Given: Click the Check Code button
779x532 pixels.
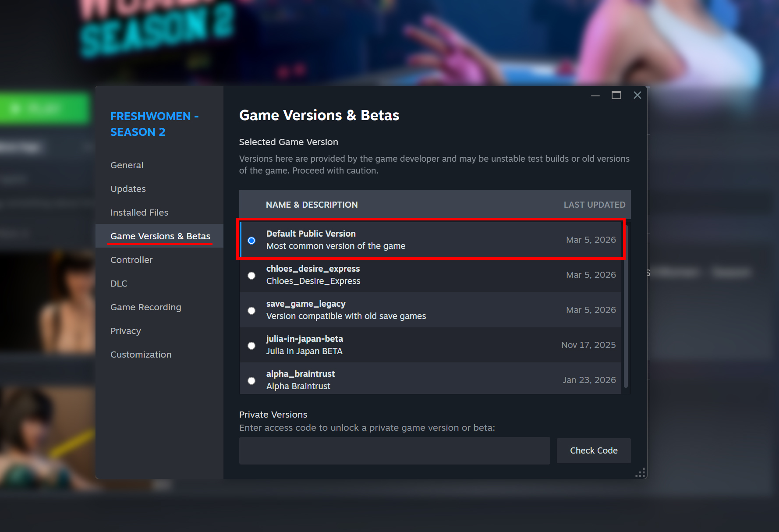Looking at the screenshot, I should click(593, 450).
